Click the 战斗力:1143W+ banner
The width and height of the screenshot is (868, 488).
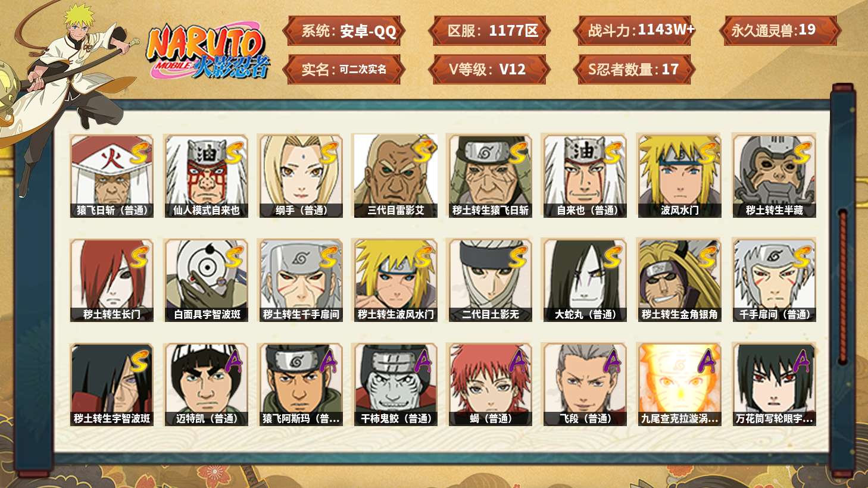pos(635,30)
